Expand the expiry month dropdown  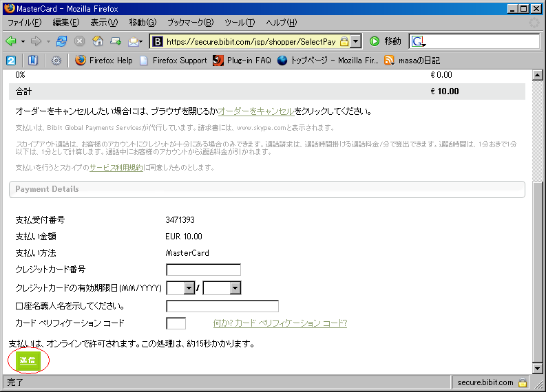pos(189,288)
